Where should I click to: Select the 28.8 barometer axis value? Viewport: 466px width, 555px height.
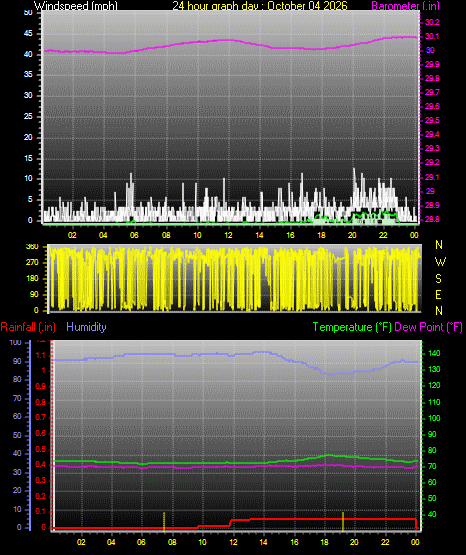point(432,219)
